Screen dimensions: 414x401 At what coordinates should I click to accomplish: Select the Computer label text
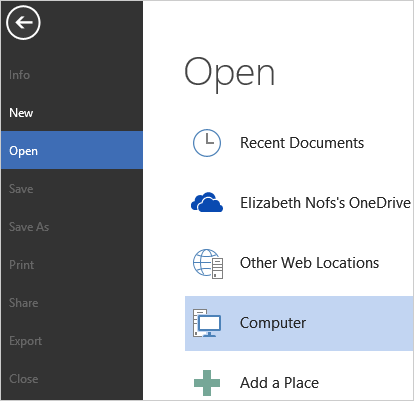[273, 323]
